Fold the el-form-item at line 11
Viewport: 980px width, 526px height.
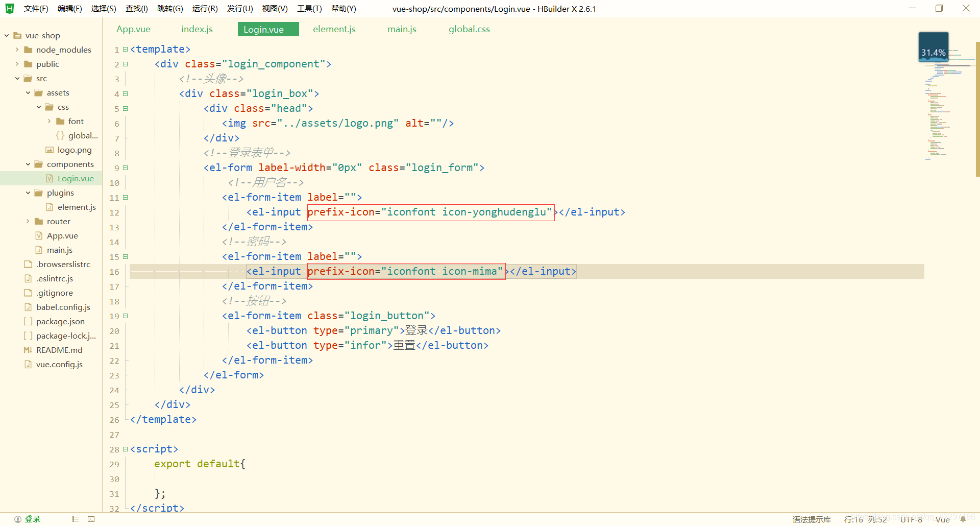pyautogui.click(x=125, y=198)
